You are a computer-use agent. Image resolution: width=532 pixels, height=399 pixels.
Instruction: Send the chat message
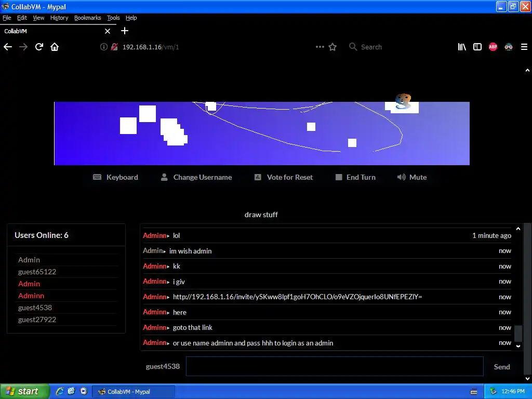502,367
